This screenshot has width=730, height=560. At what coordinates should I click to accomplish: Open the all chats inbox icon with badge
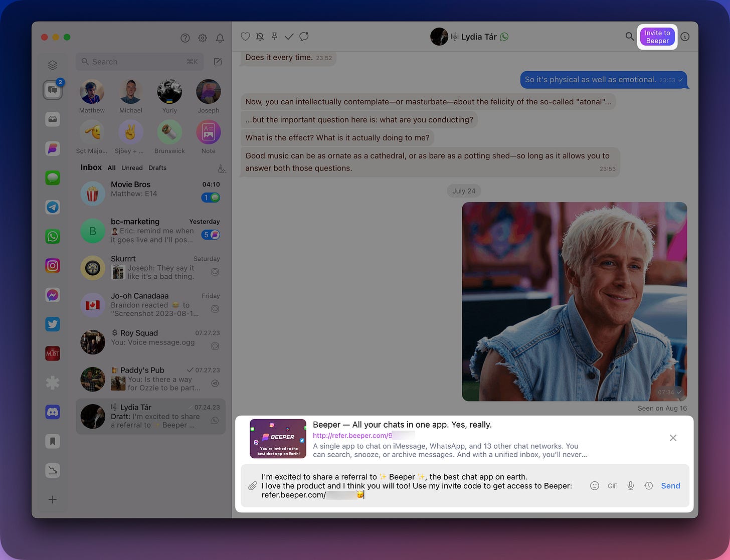[x=53, y=90]
